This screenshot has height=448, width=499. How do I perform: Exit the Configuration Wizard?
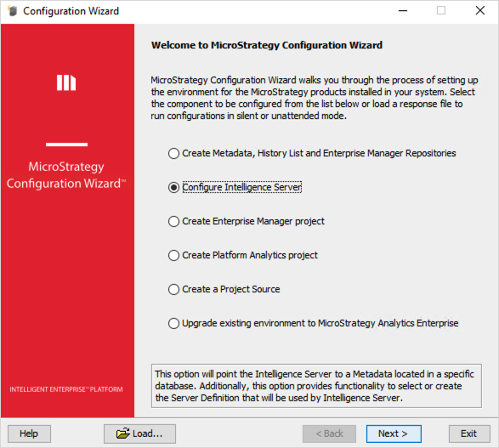469,434
